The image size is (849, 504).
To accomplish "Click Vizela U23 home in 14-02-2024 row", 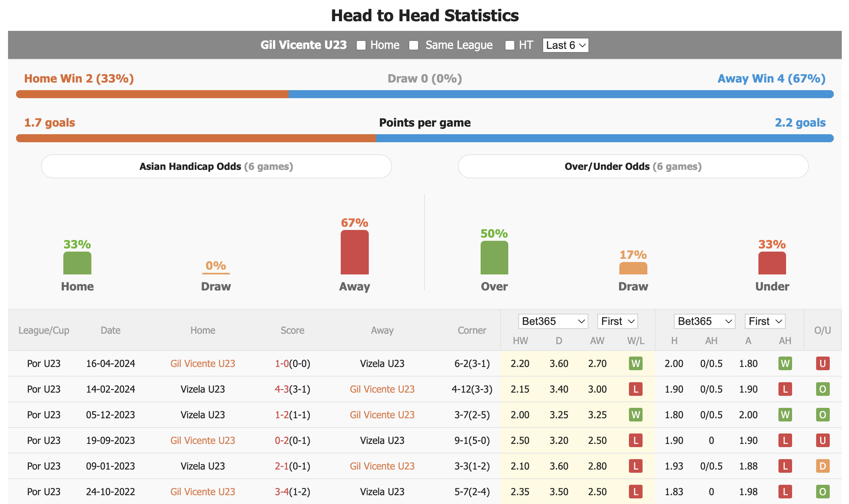I will click(203, 389).
